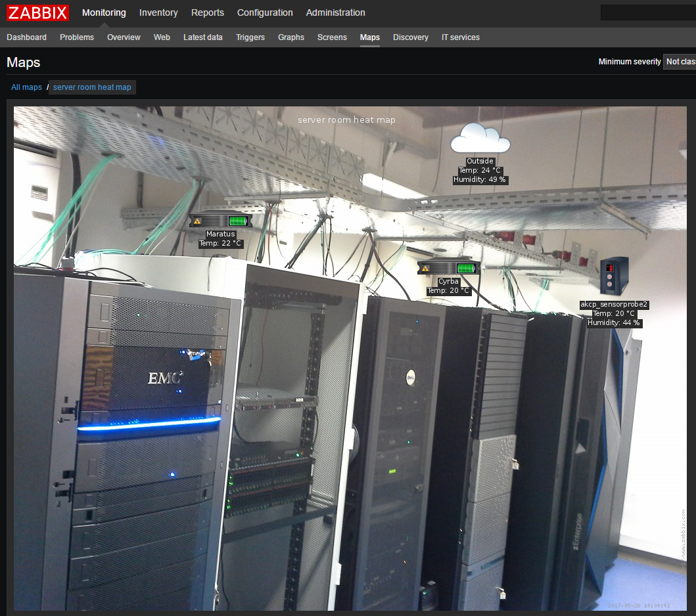Open the Graphs tab

point(291,37)
